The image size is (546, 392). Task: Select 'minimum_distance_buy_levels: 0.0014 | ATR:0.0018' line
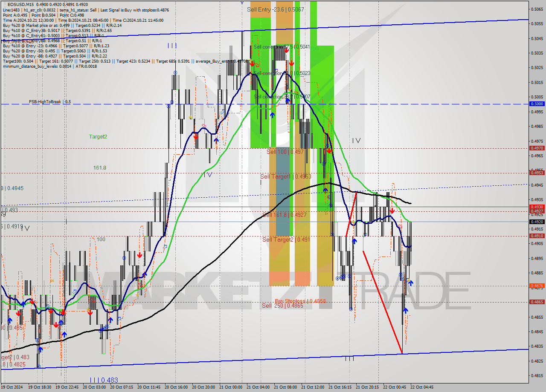tap(51, 66)
